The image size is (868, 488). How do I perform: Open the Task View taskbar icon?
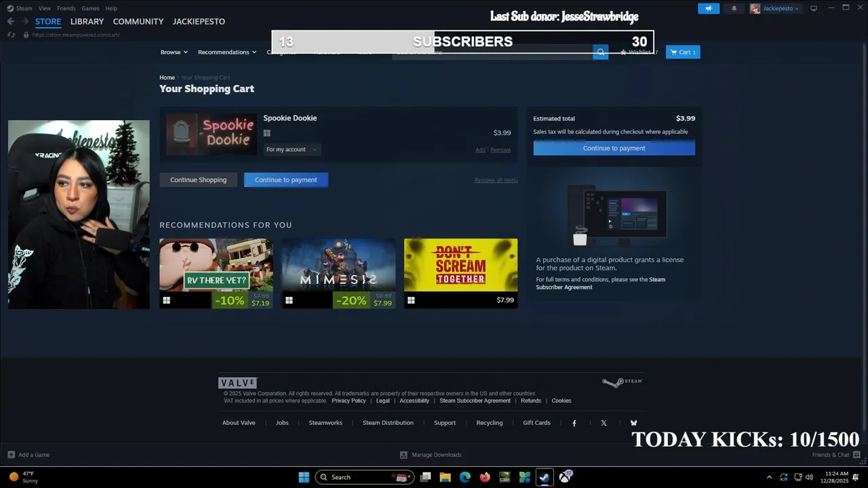point(425,477)
